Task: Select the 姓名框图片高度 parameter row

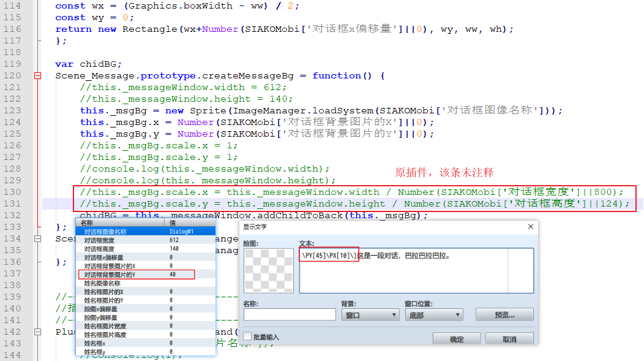Action: tap(146, 335)
